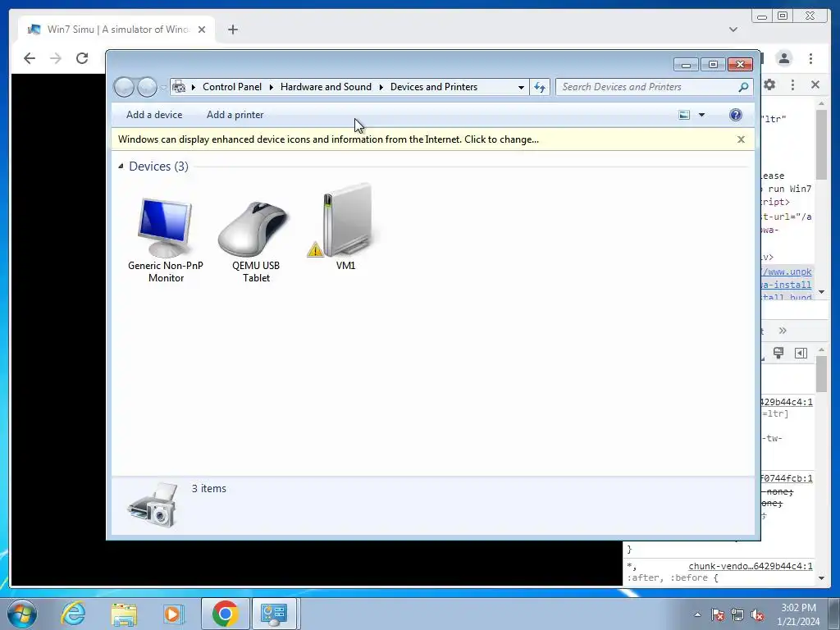Open the Chrome three-dot menu
This screenshot has width=840, height=630.
(x=810, y=58)
